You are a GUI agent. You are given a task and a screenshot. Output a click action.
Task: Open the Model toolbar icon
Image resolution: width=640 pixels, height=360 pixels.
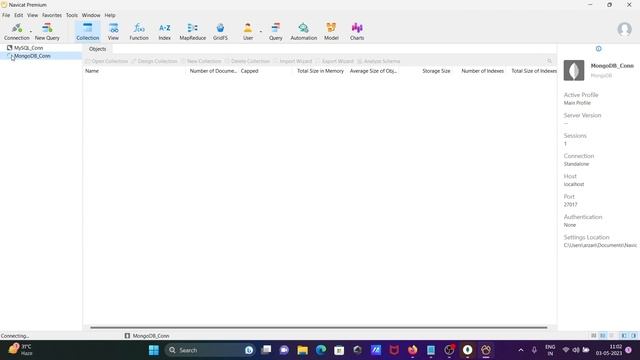pyautogui.click(x=331, y=31)
